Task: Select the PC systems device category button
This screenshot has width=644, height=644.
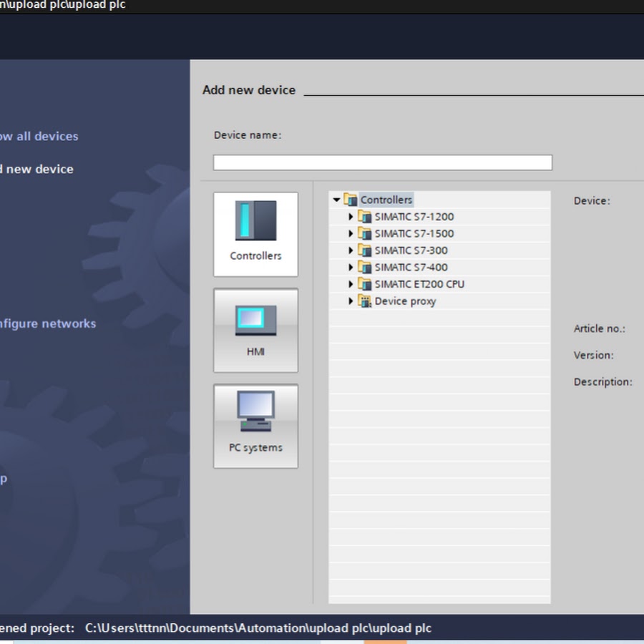Action: (x=255, y=426)
